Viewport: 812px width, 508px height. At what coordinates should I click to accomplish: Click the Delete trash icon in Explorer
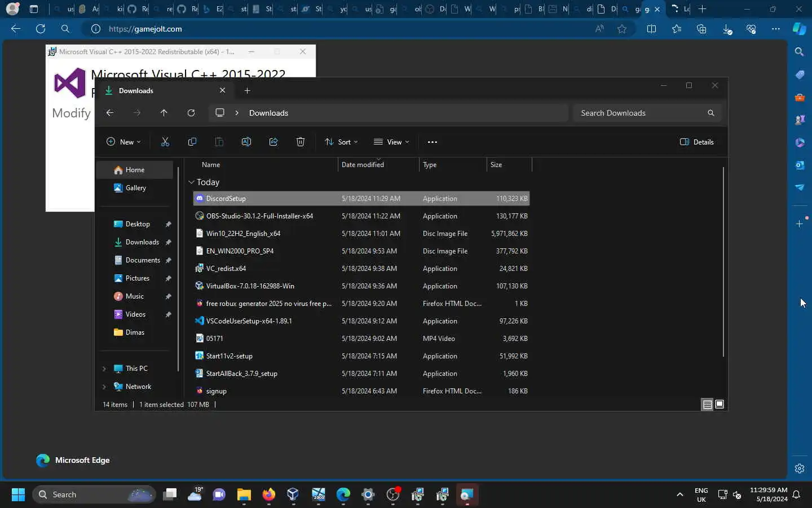tap(301, 142)
